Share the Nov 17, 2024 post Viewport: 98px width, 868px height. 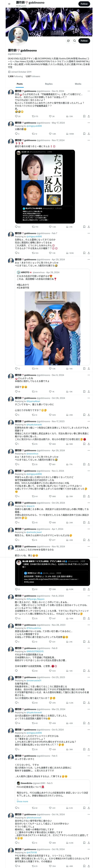[x=89, y=227]
